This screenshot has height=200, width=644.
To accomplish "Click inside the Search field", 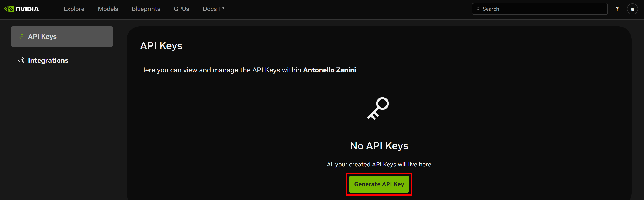I will pyautogui.click(x=525, y=9).
